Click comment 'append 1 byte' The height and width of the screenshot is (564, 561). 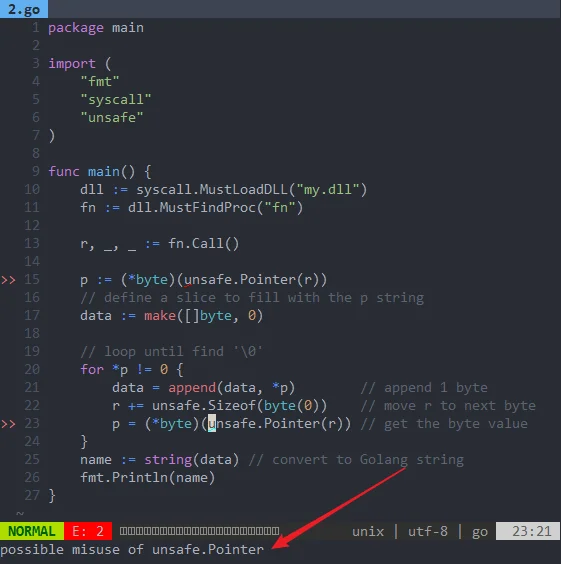click(x=436, y=387)
